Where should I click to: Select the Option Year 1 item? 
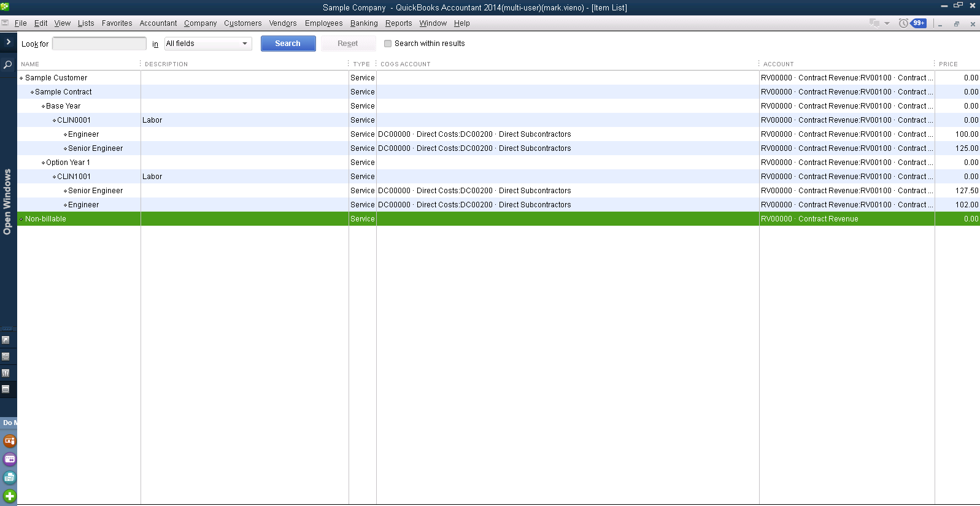pos(68,163)
